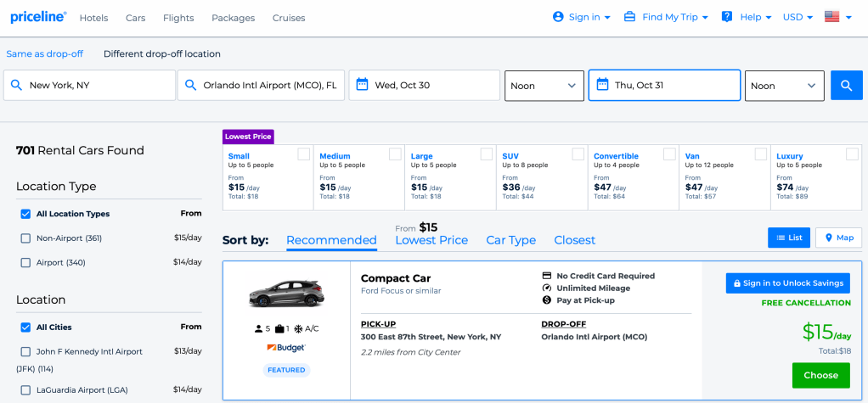The image size is (868, 403).
Task: Open the pick-up time Noon dropdown
Action: click(544, 86)
